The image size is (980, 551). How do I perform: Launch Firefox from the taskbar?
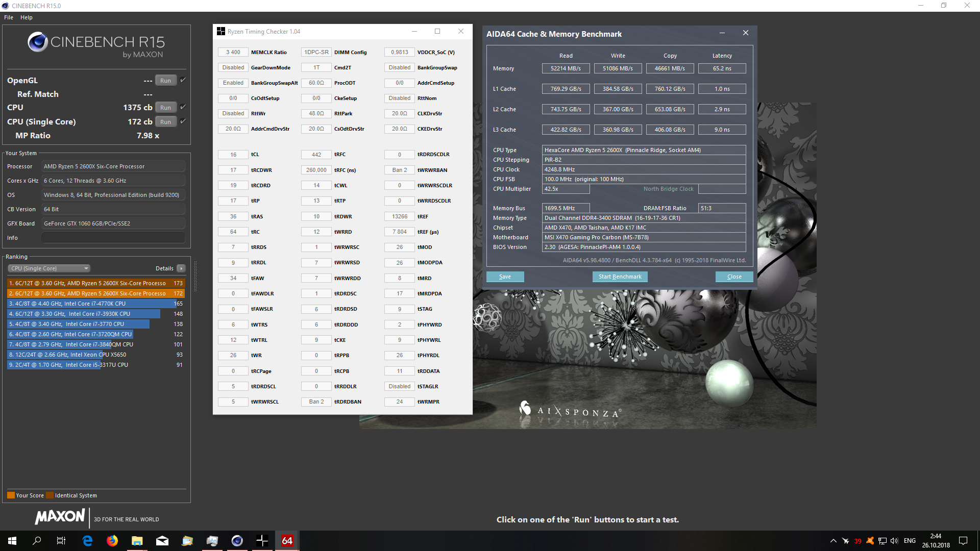[x=112, y=541]
